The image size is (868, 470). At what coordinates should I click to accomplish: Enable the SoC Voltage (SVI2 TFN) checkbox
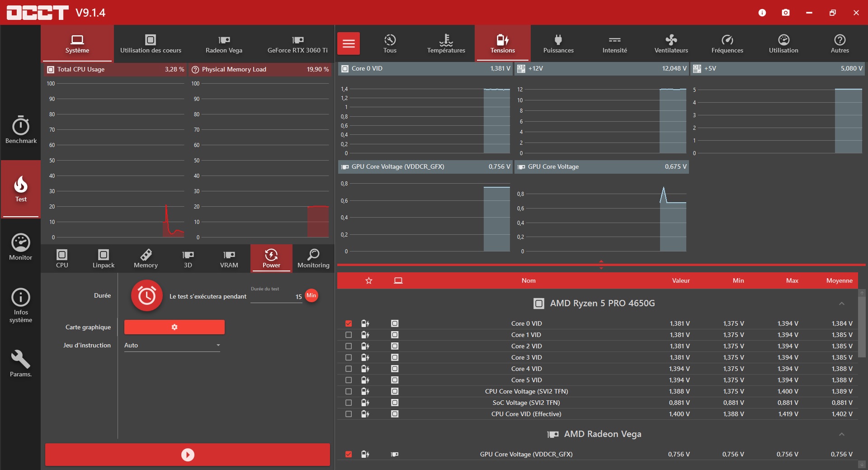[349, 403]
